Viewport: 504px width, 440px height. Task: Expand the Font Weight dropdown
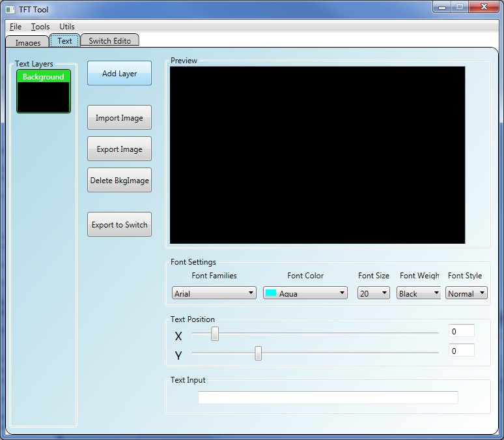419,293
